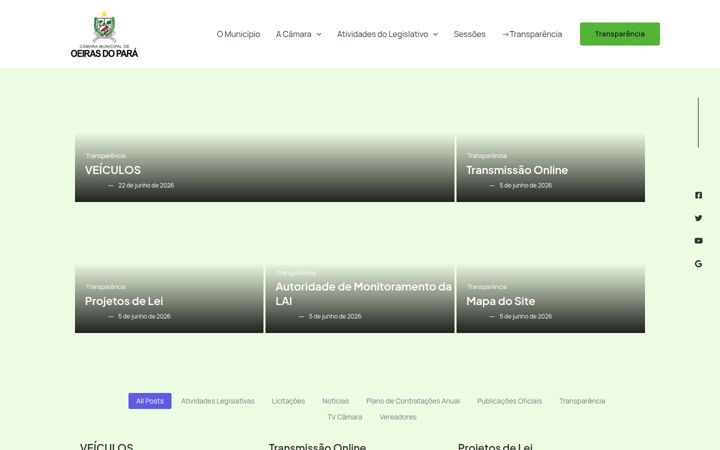Filter posts by Vereadores
This screenshot has height=450, width=720.
(x=398, y=417)
